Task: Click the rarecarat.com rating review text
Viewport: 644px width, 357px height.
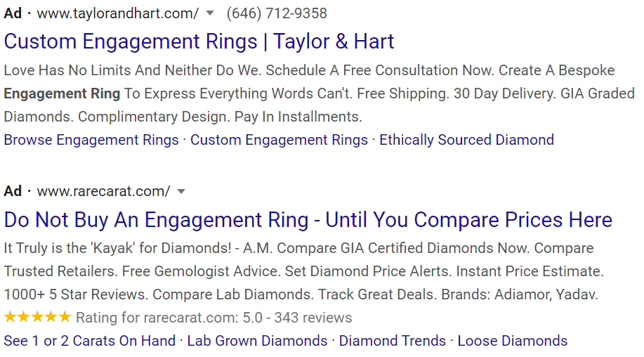Action: pyautogui.click(x=213, y=318)
